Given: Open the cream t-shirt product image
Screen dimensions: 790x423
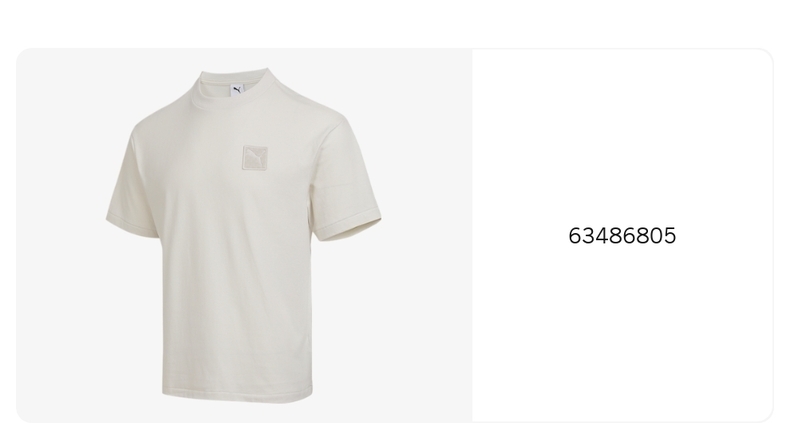Looking at the screenshot, I should coord(244,236).
